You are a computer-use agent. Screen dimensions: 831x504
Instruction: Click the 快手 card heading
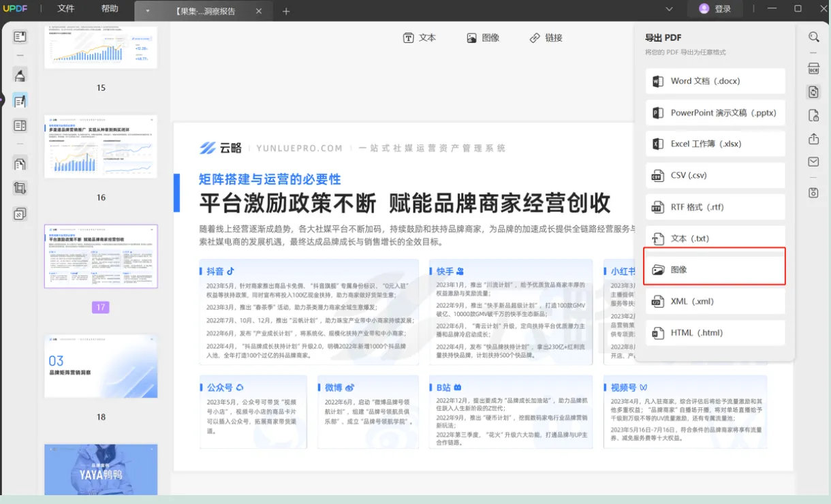(450, 271)
